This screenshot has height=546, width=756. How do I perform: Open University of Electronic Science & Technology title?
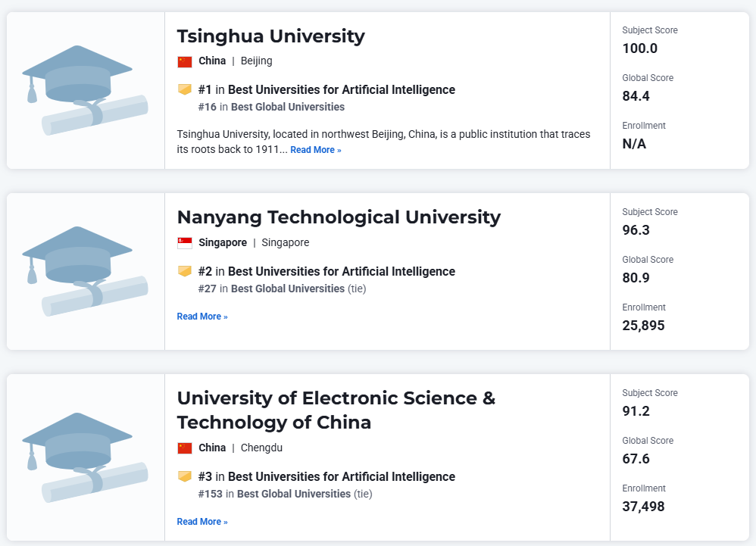(336, 410)
